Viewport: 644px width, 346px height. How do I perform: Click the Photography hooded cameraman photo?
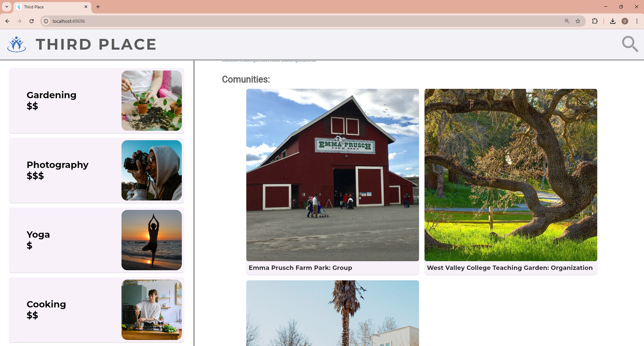pyautogui.click(x=152, y=170)
